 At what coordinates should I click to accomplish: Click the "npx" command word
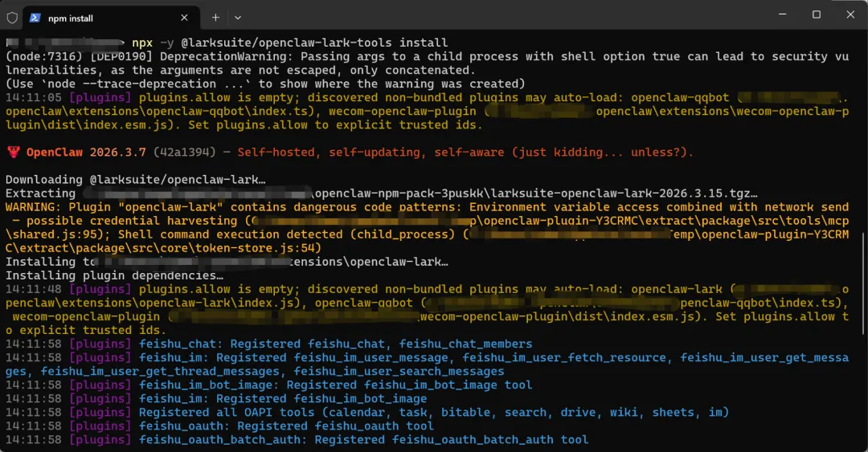pos(142,43)
